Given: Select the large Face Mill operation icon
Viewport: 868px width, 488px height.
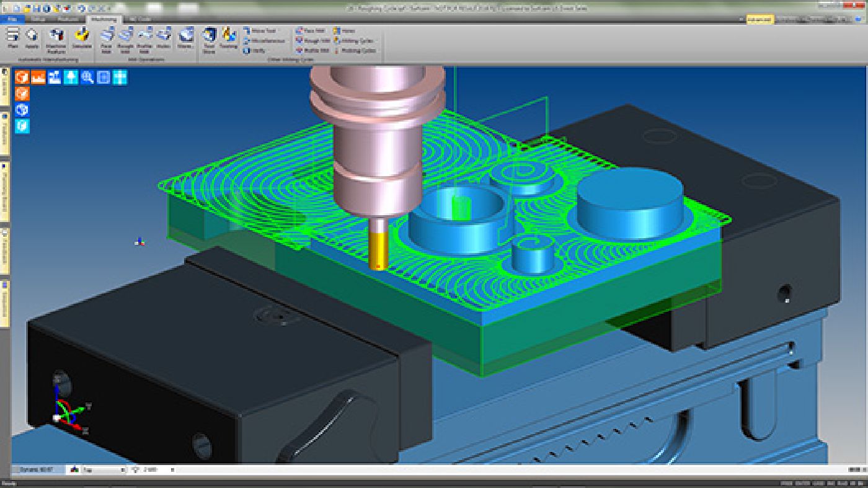Looking at the screenshot, I should (107, 38).
